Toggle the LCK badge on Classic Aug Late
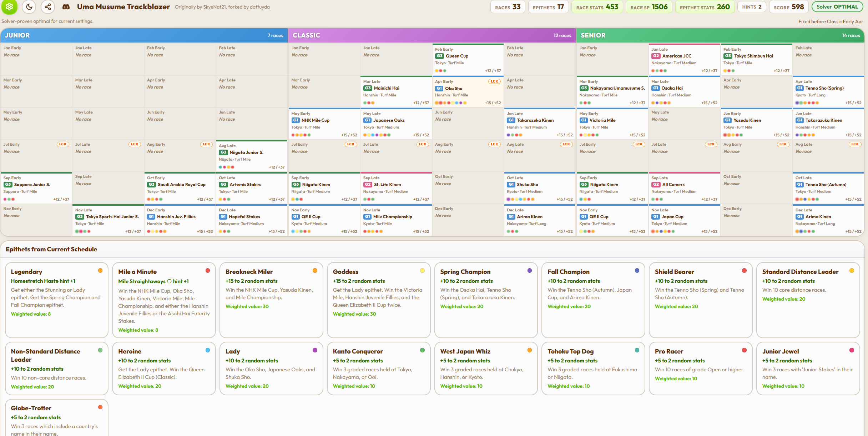Screen dimensions: 868x436 566,144
